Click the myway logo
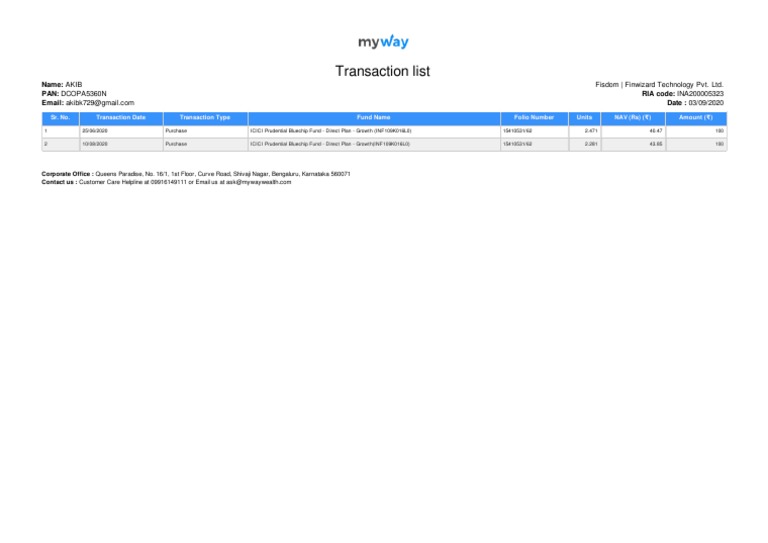Viewport: 768px width, 543px height. coord(383,42)
